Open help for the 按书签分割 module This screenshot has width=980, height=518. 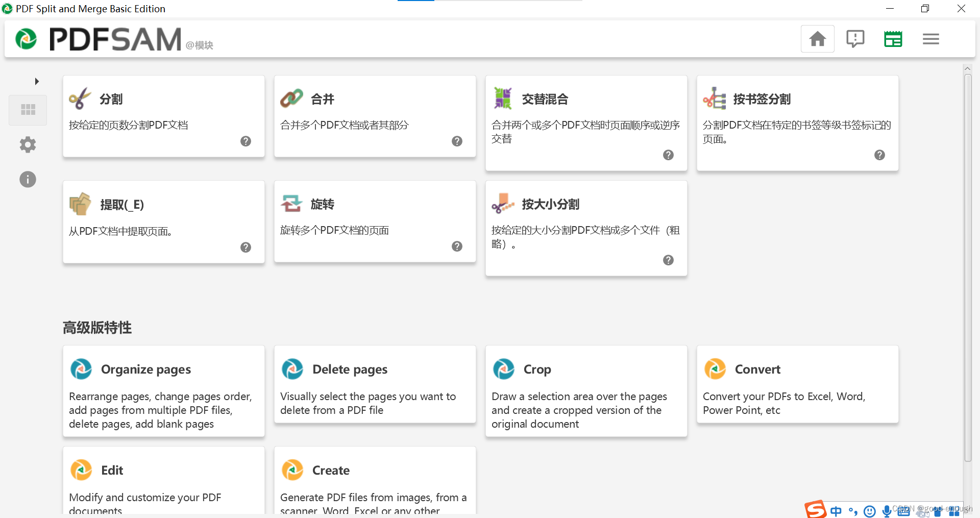click(879, 155)
